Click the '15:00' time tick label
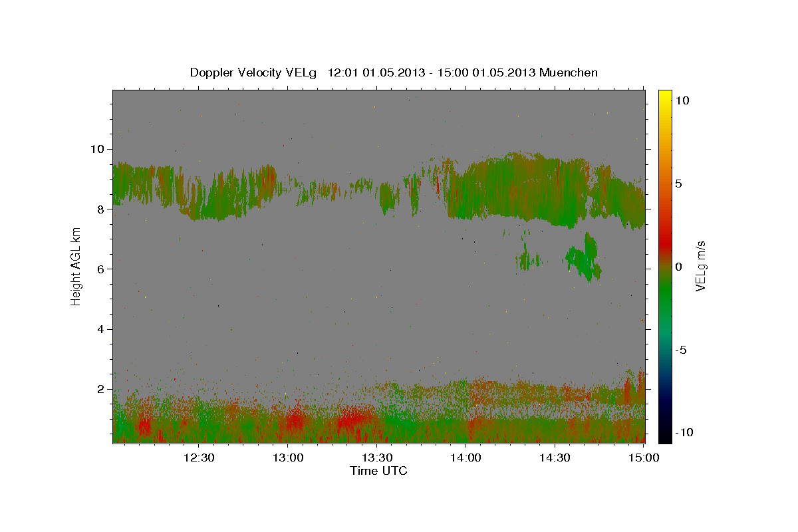This screenshot has height=532, width=798. click(644, 458)
